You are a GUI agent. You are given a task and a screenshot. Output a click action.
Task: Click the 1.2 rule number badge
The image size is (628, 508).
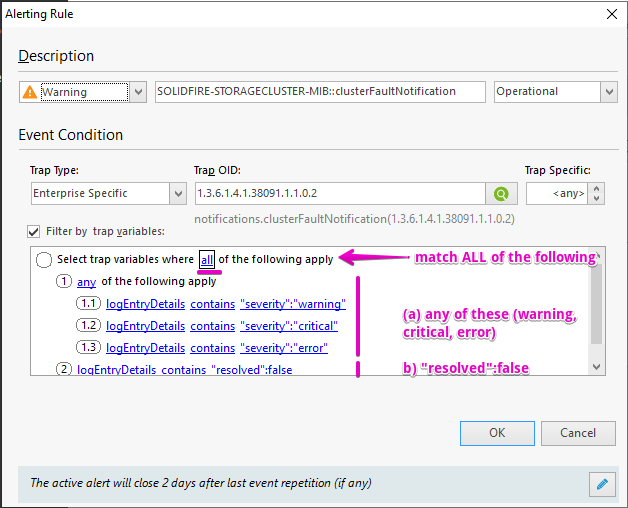coord(88,325)
